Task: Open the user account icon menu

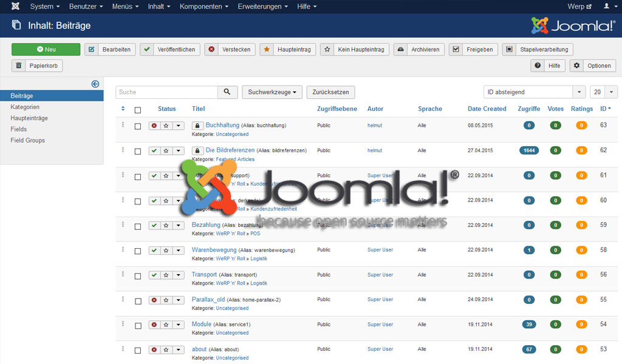Action: click(607, 7)
